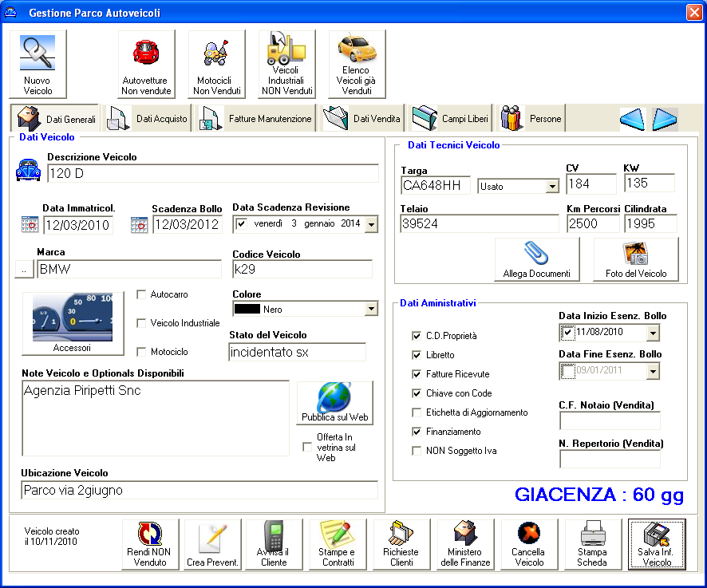Click Salva Inf. Veicolo button
707x588 pixels.
tap(657, 544)
